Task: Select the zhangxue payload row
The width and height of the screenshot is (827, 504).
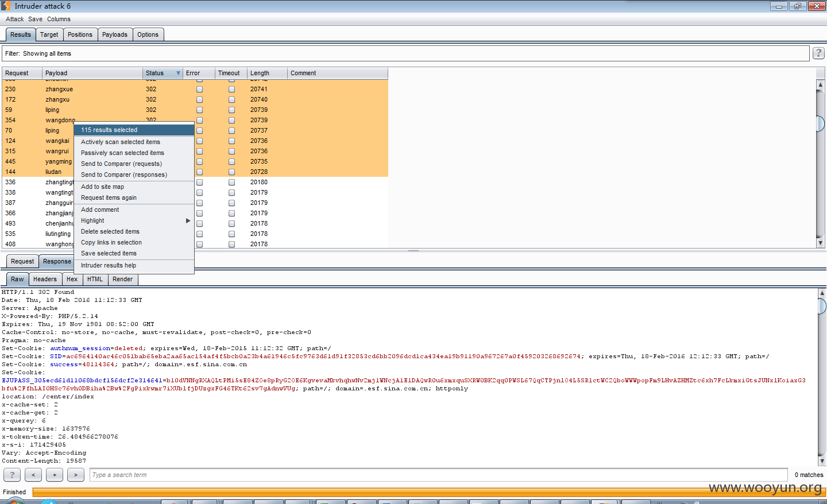Action: coord(195,89)
